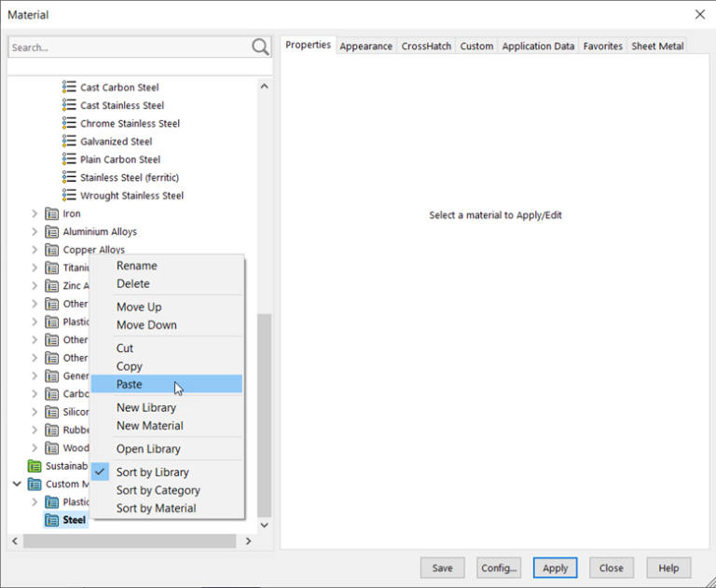This screenshot has width=716, height=588.
Task: Expand the Iron category
Action: pyautogui.click(x=35, y=213)
